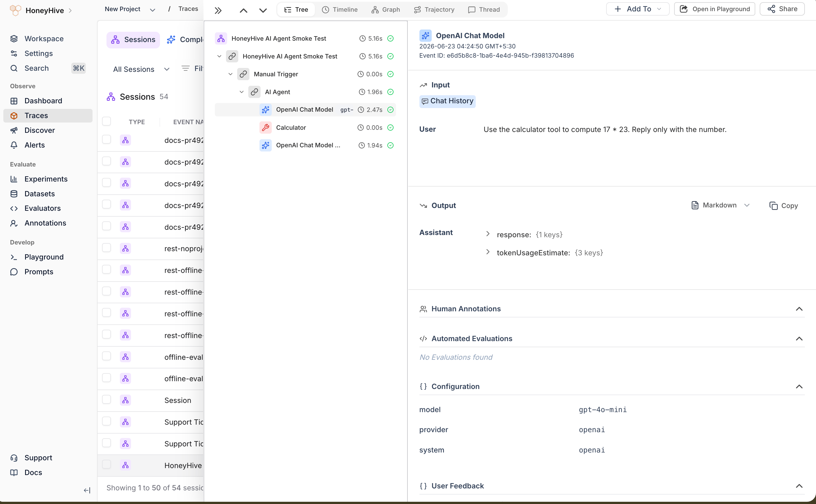Click the Playground terminal icon
The height and width of the screenshot is (504, 816).
14,257
